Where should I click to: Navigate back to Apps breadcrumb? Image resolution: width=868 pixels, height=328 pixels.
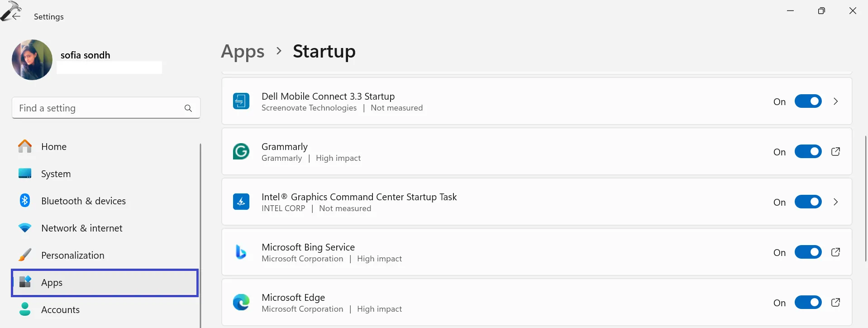pos(243,52)
